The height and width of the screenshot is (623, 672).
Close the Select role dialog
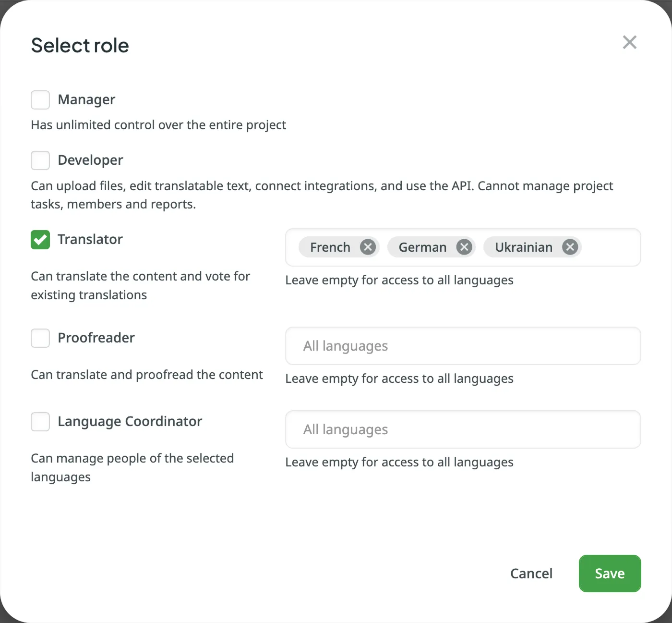(x=629, y=42)
